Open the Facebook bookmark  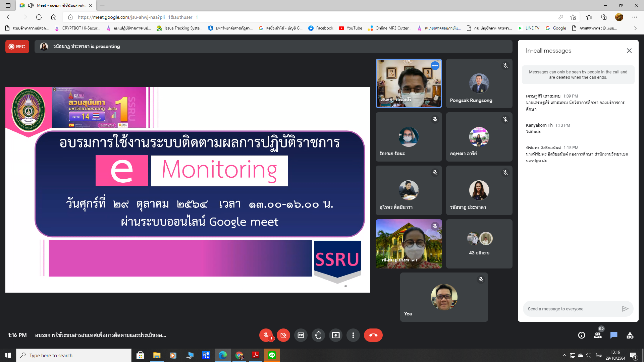321,28
